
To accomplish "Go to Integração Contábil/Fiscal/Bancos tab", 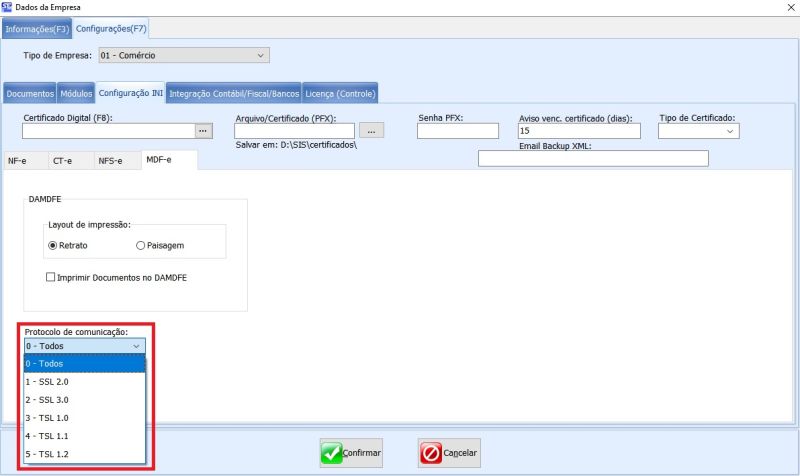I will click(234, 94).
